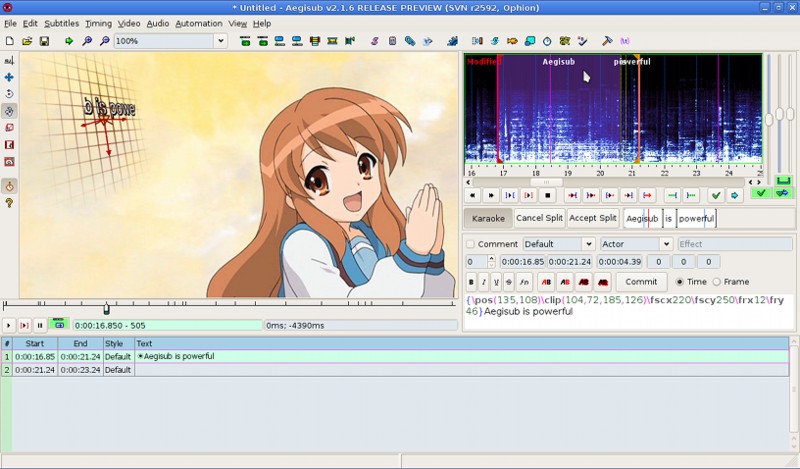Adjust the audio horizontal zoom slider

pos(769,119)
